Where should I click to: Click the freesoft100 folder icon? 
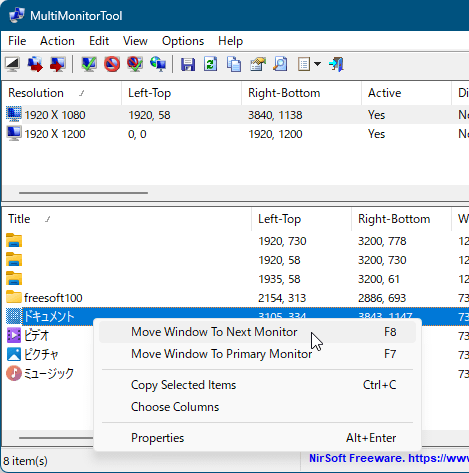[14, 297]
